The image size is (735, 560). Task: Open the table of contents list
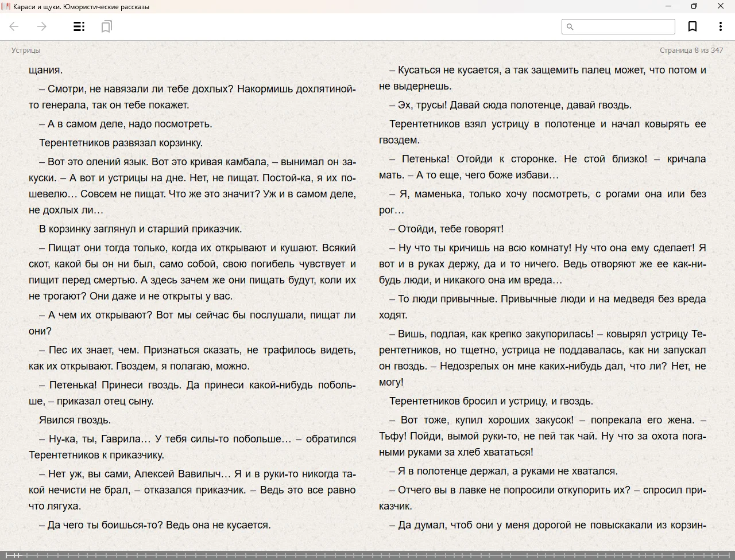(x=79, y=26)
